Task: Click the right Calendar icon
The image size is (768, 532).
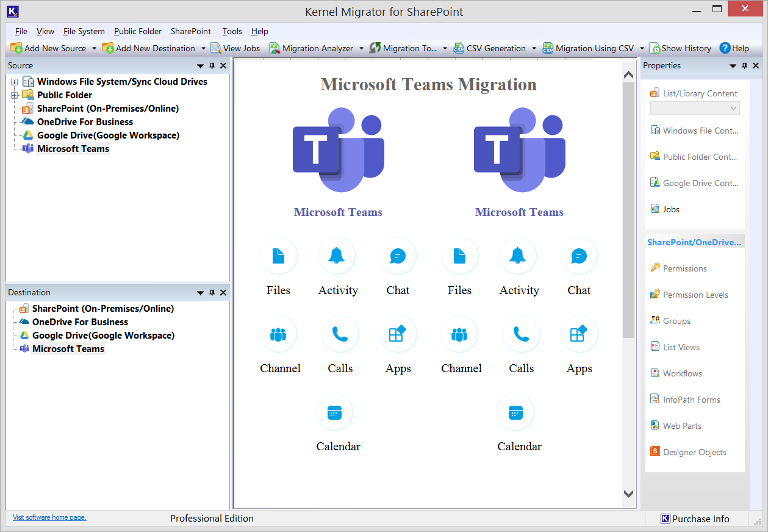Action: pyautogui.click(x=515, y=412)
